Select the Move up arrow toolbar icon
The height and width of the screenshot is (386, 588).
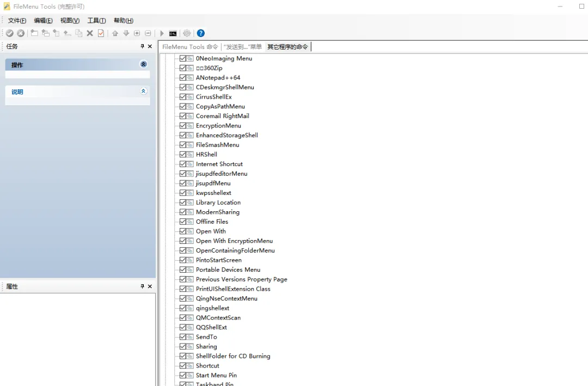(x=115, y=33)
